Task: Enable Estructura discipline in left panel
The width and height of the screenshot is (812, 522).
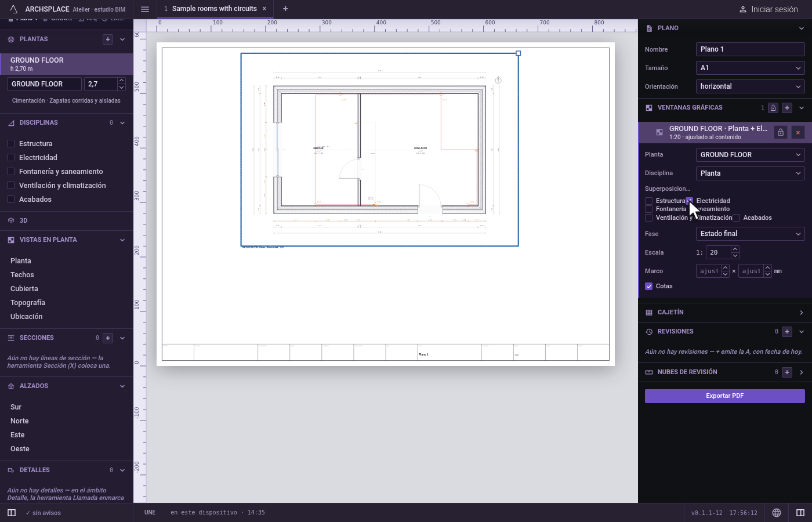Action: point(10,144)
